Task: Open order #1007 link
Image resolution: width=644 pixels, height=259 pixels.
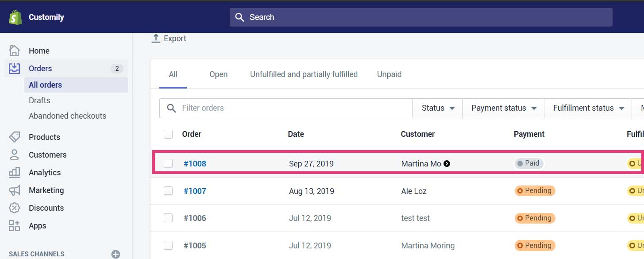Action: (195, 191)
